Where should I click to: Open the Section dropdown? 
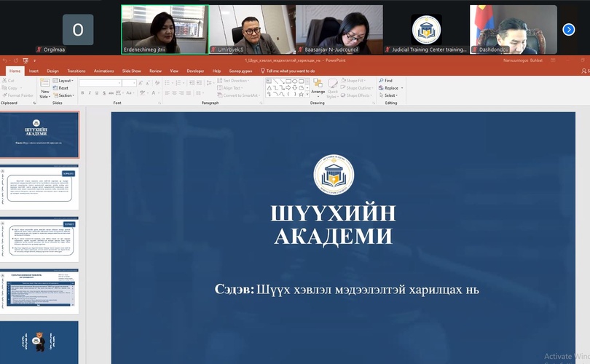click(63, 95)
